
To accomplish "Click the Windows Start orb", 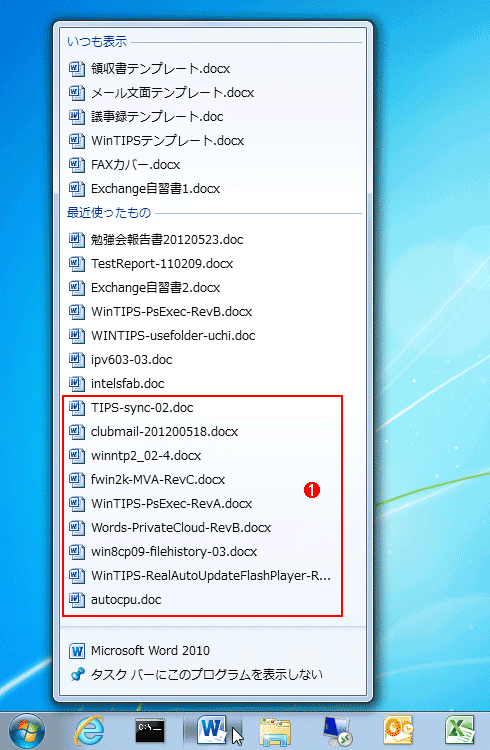I will tap(27, 731).
